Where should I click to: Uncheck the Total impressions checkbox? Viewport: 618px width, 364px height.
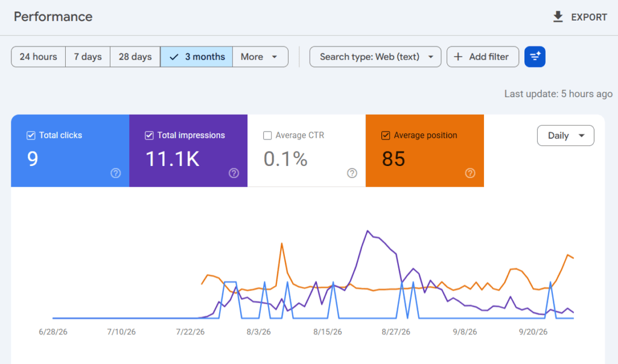[149, 136]
